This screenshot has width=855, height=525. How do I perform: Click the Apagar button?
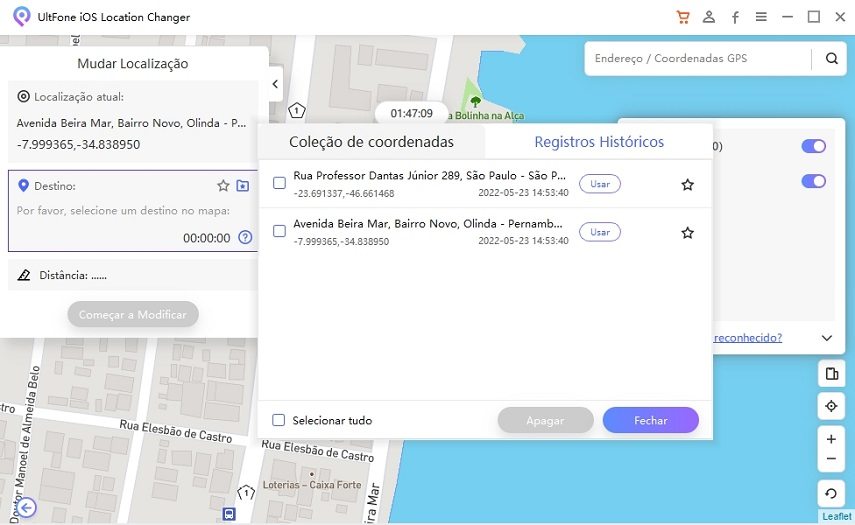coord(545,420)
